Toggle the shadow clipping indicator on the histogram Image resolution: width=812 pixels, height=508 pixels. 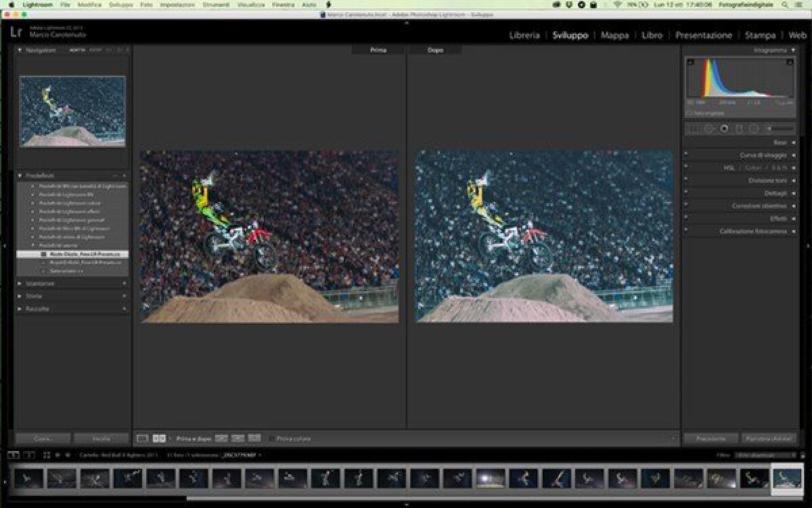click(x=690, y=62)
